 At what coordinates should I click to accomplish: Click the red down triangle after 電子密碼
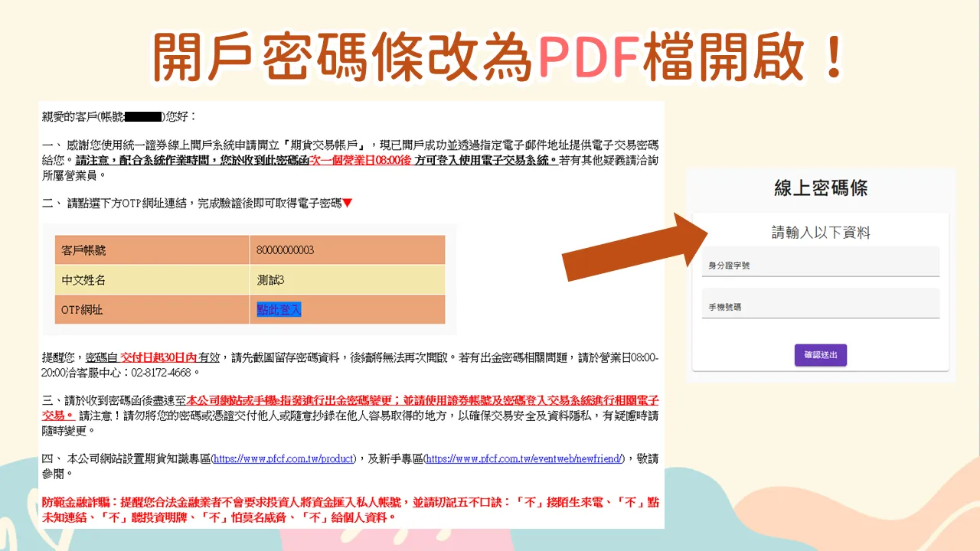(348, 203)
